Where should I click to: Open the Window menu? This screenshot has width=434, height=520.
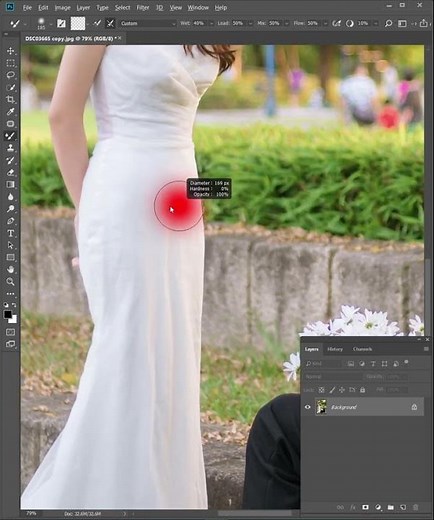[198, 7]
